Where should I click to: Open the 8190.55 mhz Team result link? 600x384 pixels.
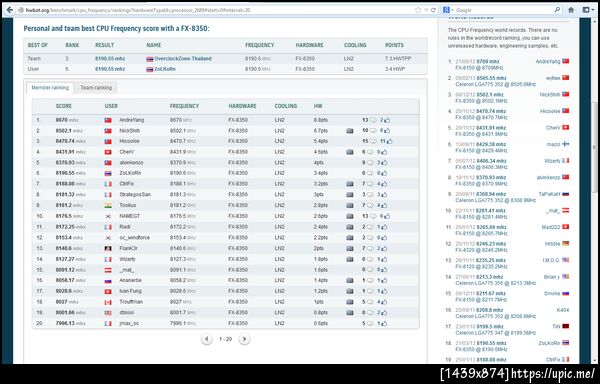point(110,59)
